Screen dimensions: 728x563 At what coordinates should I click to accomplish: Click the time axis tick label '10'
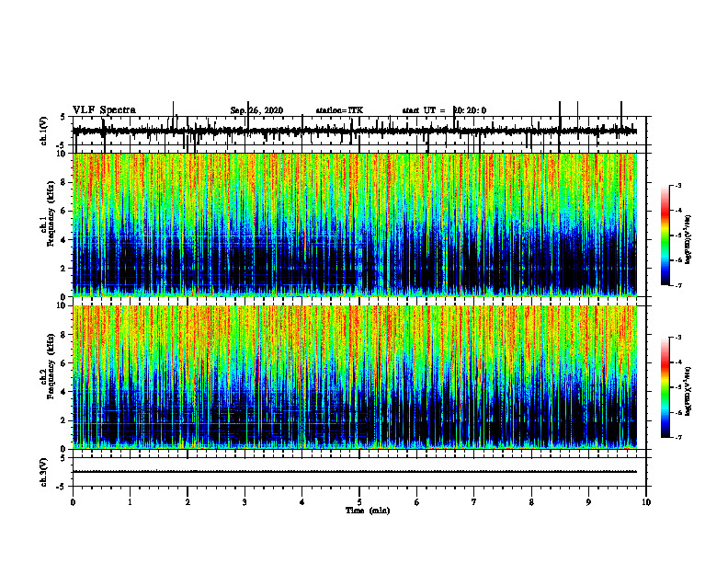(646, 502)
